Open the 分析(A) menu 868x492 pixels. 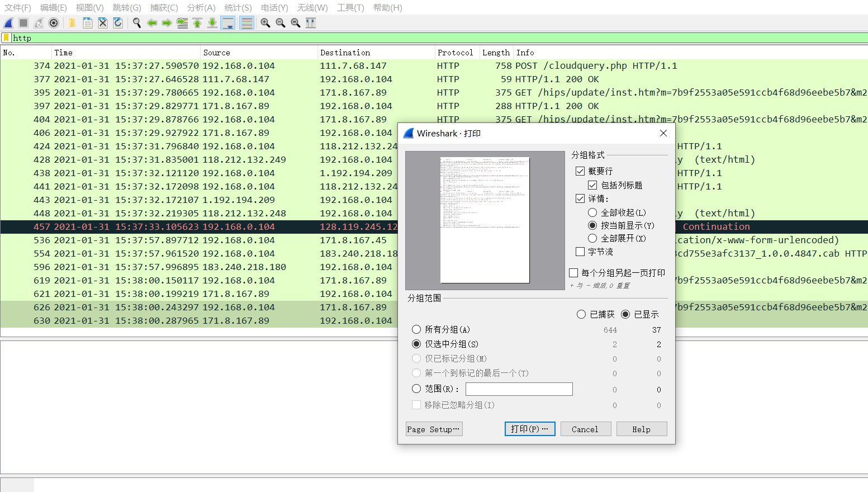[201, 8]
